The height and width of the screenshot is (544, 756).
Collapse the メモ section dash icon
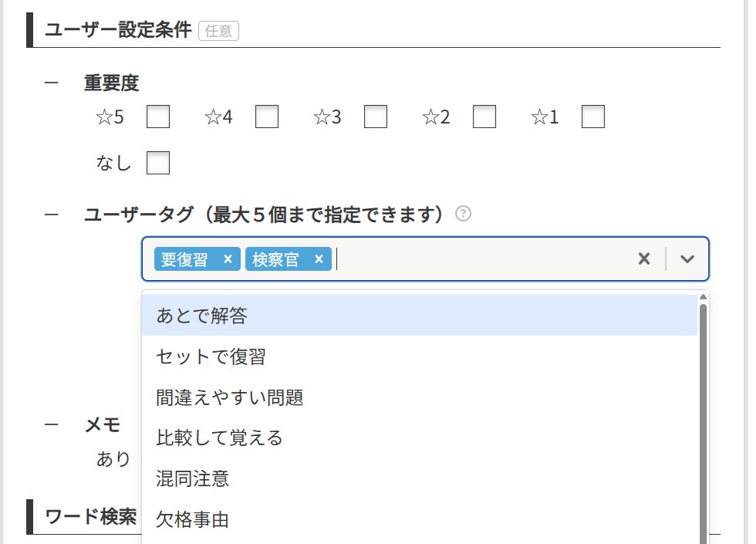coord(52,425)
